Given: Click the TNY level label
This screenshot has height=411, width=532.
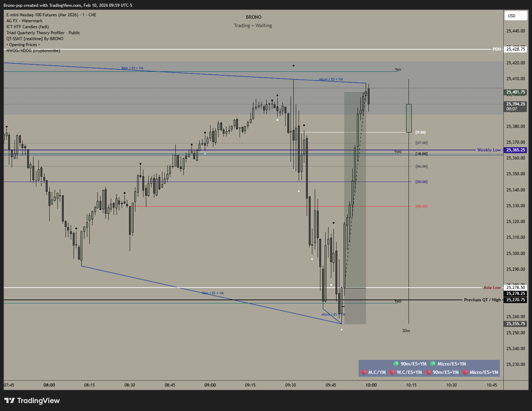Looking at the screenshot, I should click(398, 70).
